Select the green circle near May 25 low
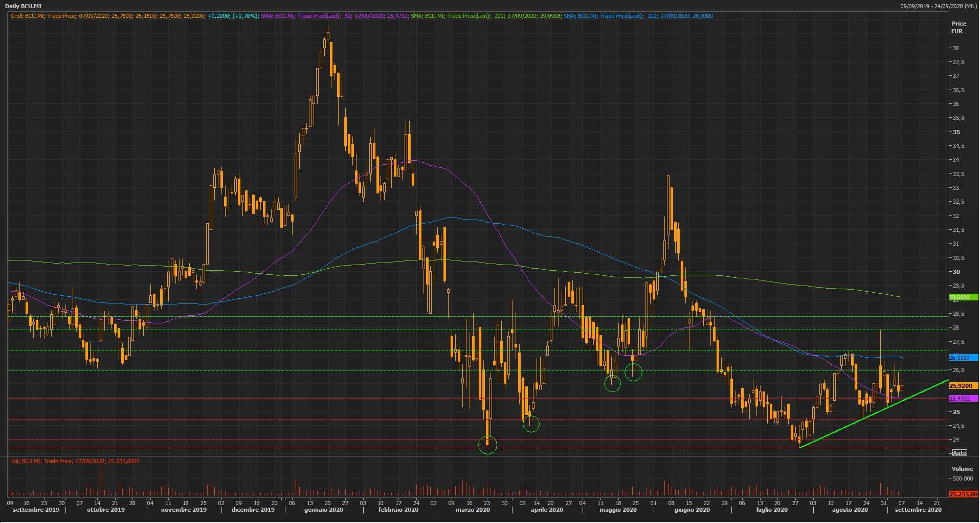 point(633,373)
